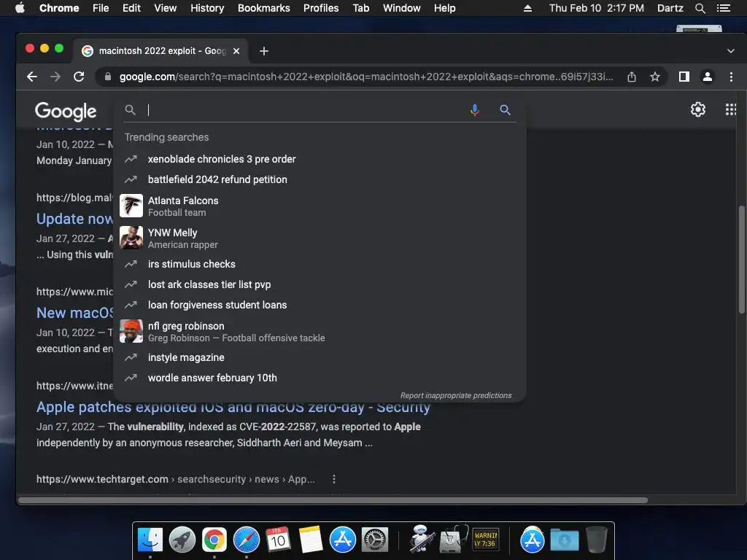The height and width of the screenshot is (560, 747).
Task: Open Launchpad from the Dock
Action: 182,540
